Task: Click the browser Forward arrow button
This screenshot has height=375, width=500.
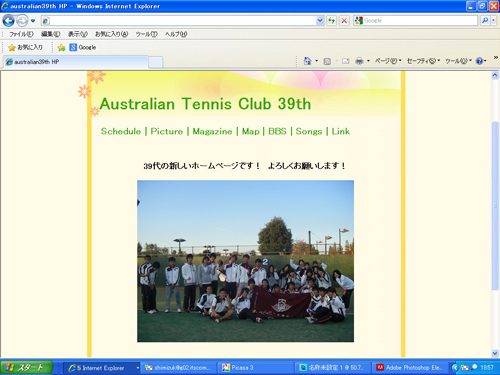Action: click(22, 21)
